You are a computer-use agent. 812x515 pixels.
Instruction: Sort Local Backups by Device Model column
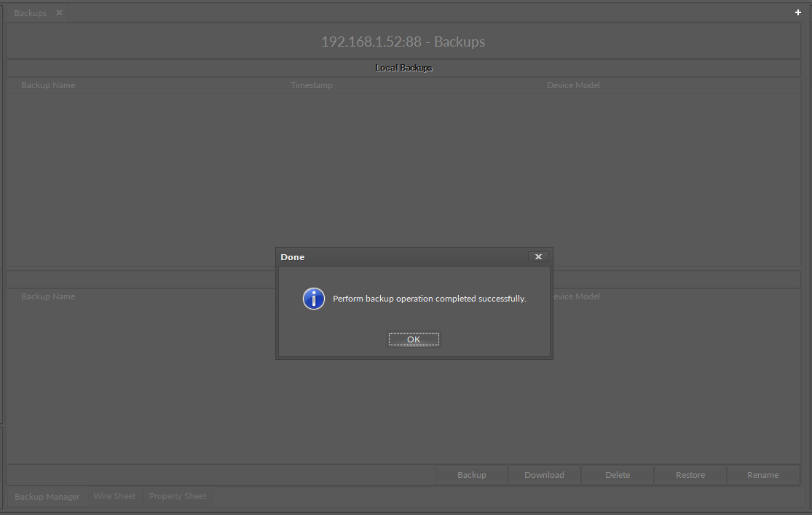tap(573, 85)
